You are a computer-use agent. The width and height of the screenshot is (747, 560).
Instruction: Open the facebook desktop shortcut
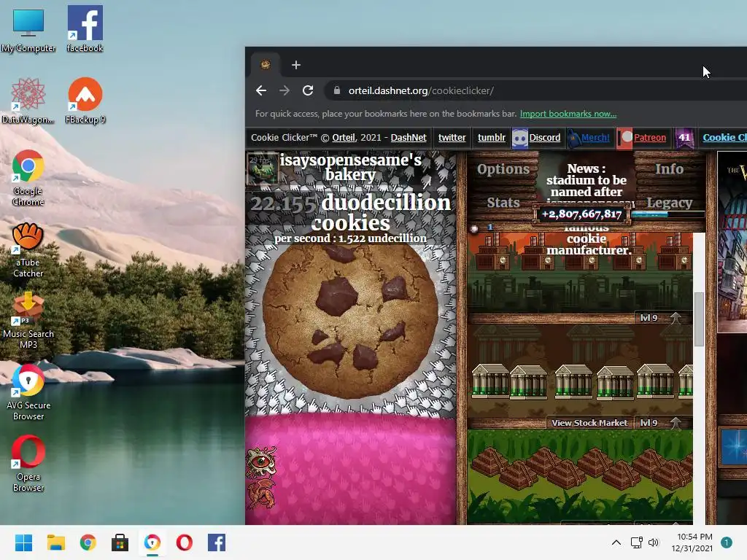[x=85, y=28]
